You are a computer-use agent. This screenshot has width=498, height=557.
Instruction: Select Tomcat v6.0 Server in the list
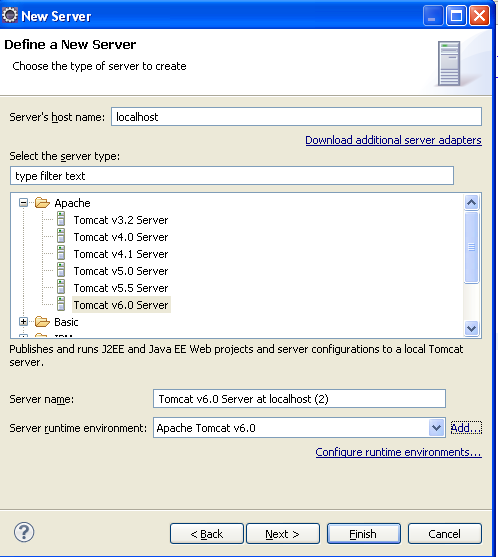pyautogui.click(x=121, y=305)
